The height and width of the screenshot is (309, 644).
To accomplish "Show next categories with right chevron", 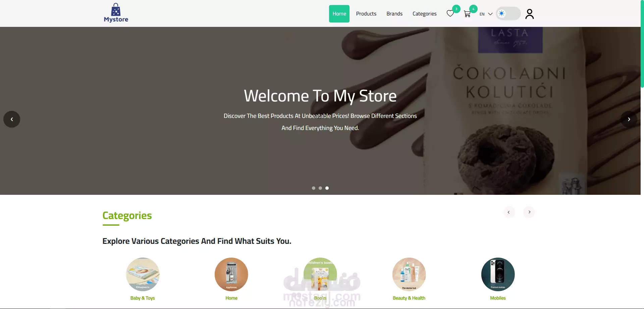I will (529, 212).
